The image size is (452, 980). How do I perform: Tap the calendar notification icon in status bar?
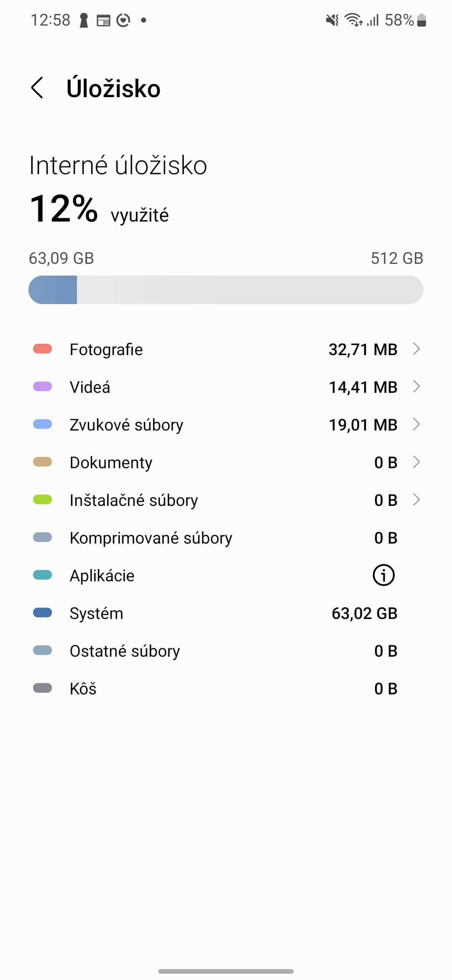tap(103, 20)
